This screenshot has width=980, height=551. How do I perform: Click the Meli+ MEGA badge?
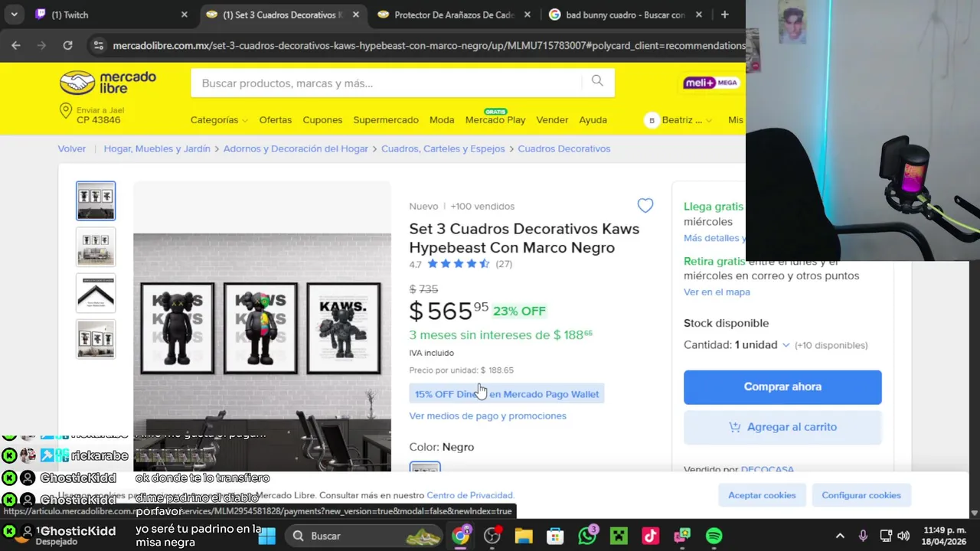tap(711, 83)
